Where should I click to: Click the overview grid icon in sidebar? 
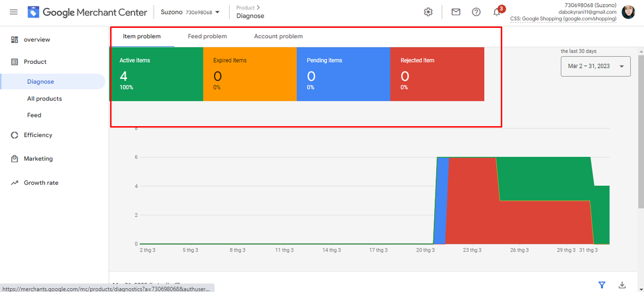point(14,40)
